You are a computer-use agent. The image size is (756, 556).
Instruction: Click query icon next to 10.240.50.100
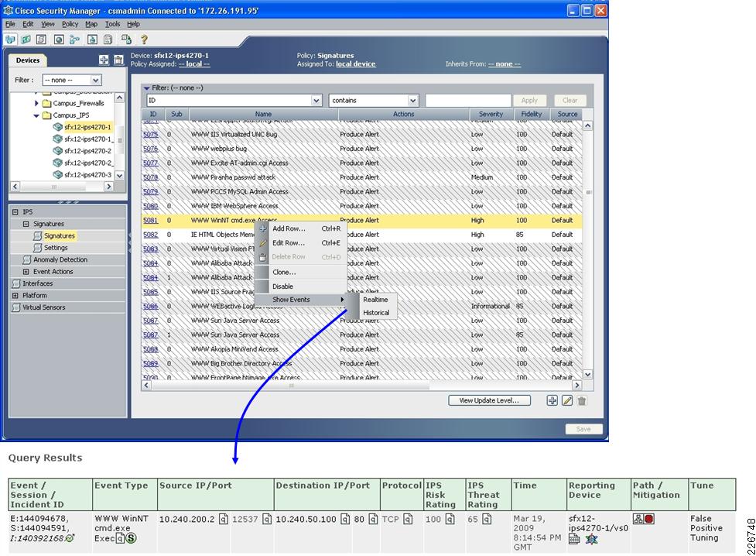[x=345, y=520]
